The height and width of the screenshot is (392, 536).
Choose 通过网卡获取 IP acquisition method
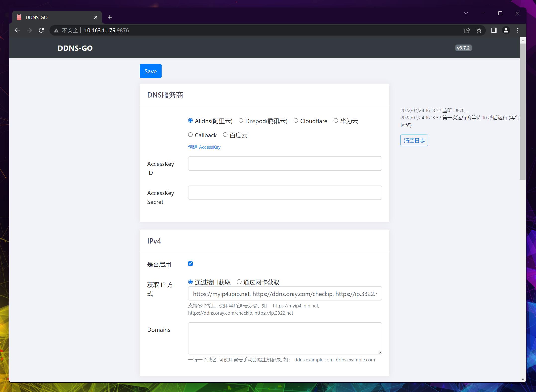click(x=239, y=282)
